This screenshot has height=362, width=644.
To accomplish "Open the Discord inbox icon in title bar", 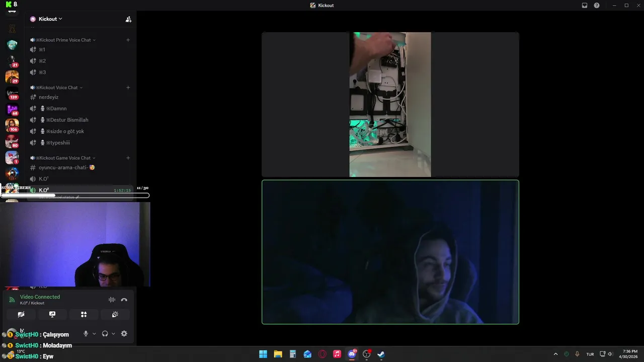I will pyautogui.click(x=585, y=6).
